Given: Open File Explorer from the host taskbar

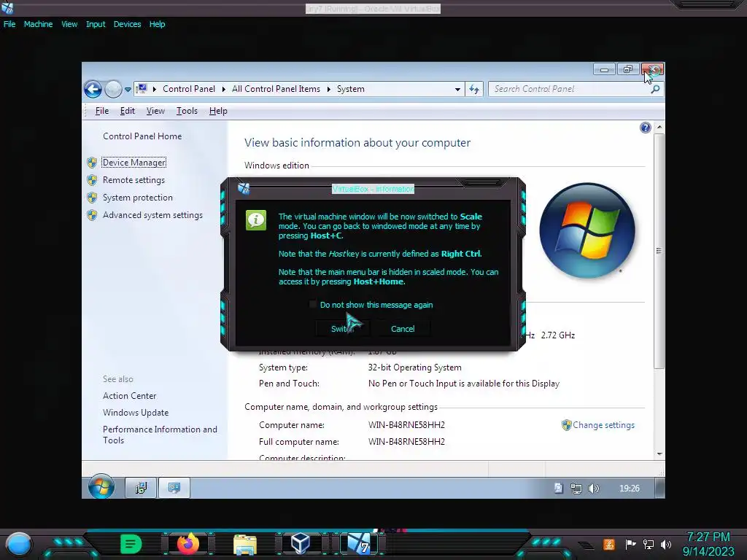Looking at the screenshot, I should tap(245, 545).
